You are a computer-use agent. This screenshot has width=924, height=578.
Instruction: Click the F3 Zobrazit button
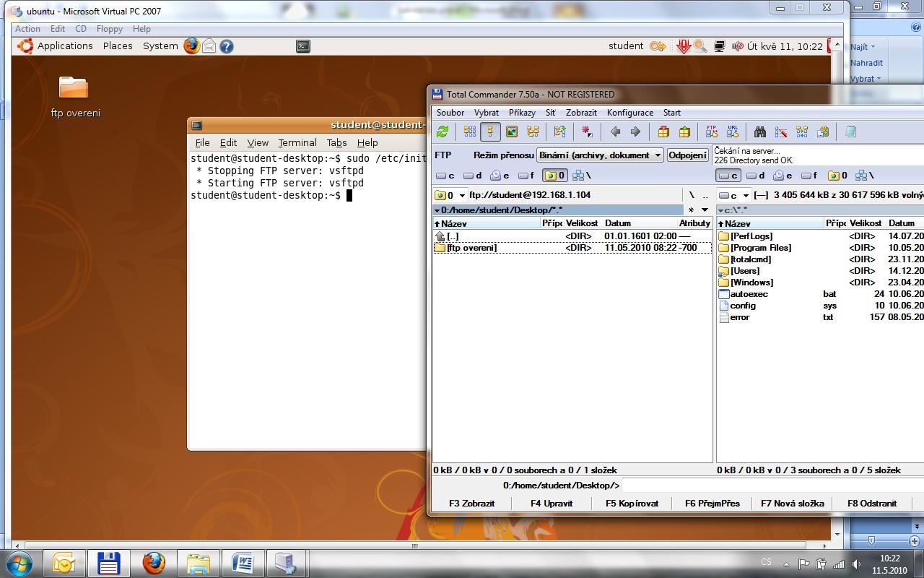click(472, 504)
